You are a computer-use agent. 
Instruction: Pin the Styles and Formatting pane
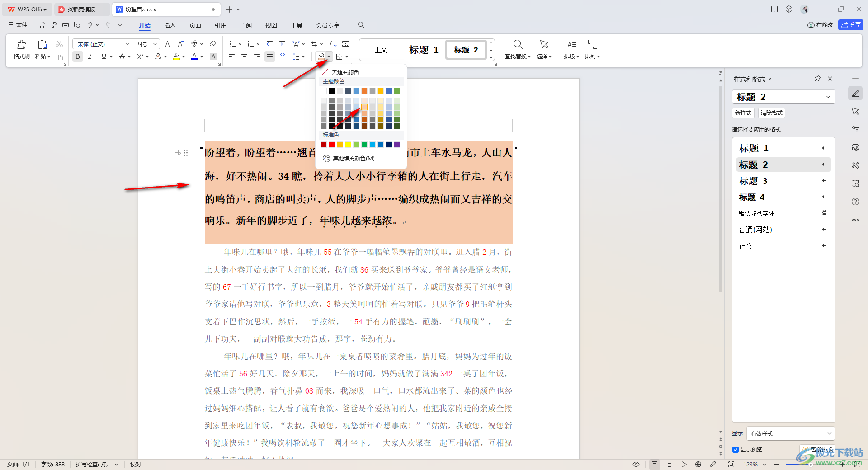tap(817, 79)
